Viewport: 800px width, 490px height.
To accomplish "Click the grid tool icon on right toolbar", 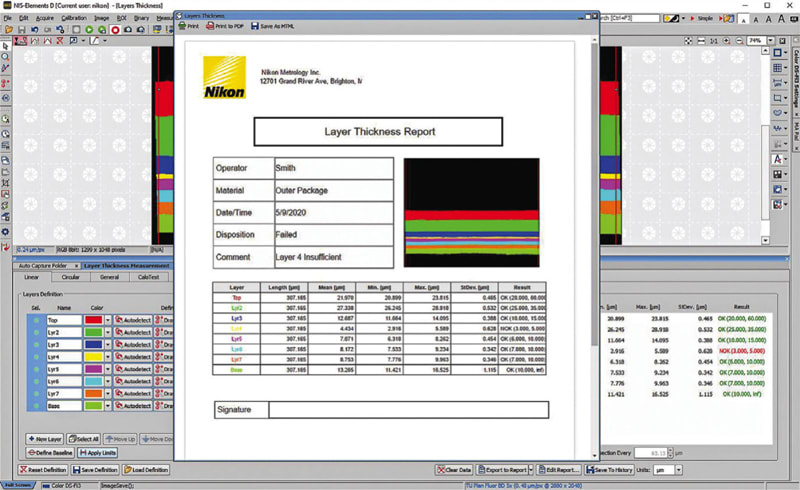I will (777, 67).
